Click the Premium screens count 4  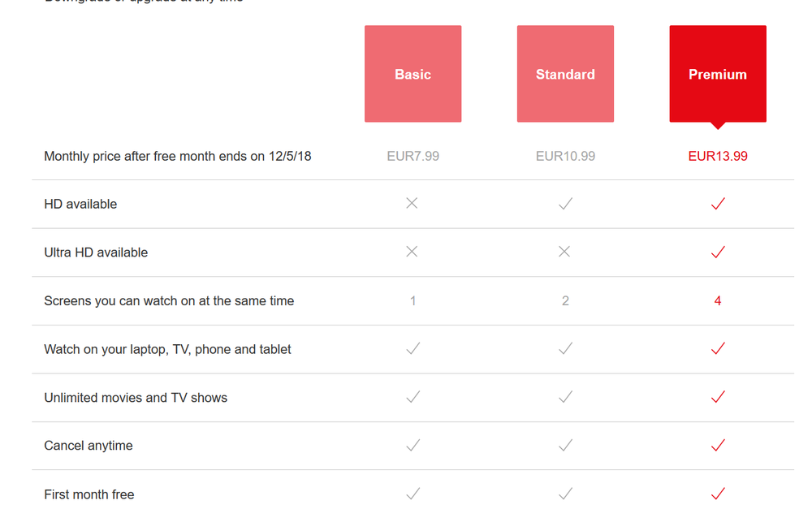pos(717,300)
